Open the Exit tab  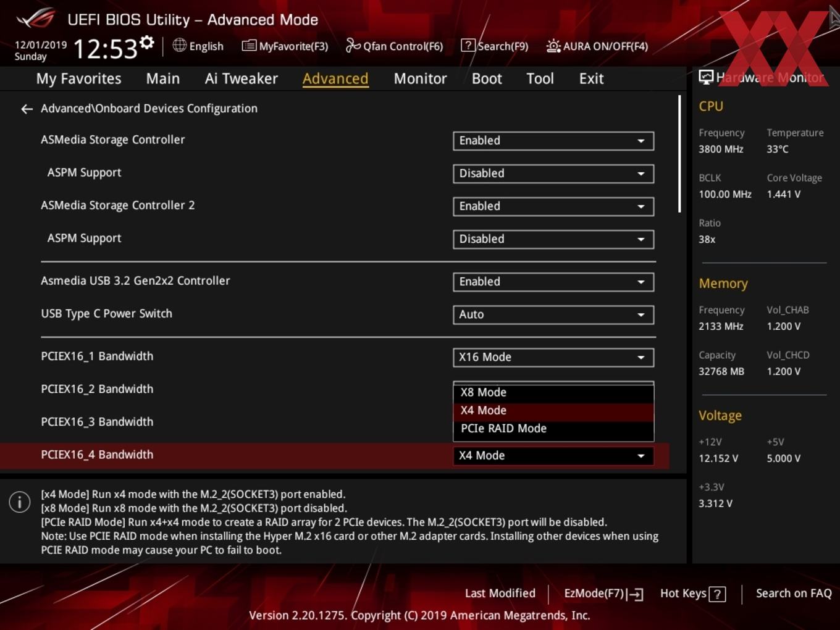[591, 79]
